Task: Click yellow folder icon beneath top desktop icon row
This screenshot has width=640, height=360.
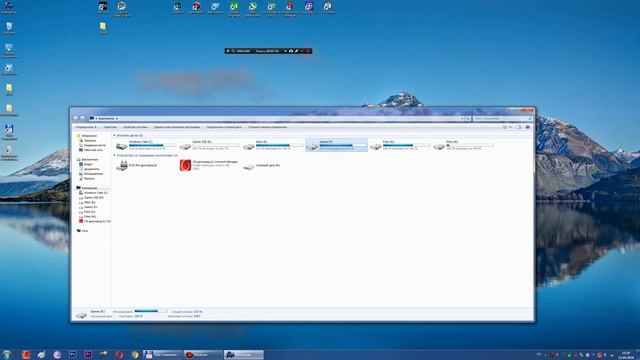Action: pos(103,28)
